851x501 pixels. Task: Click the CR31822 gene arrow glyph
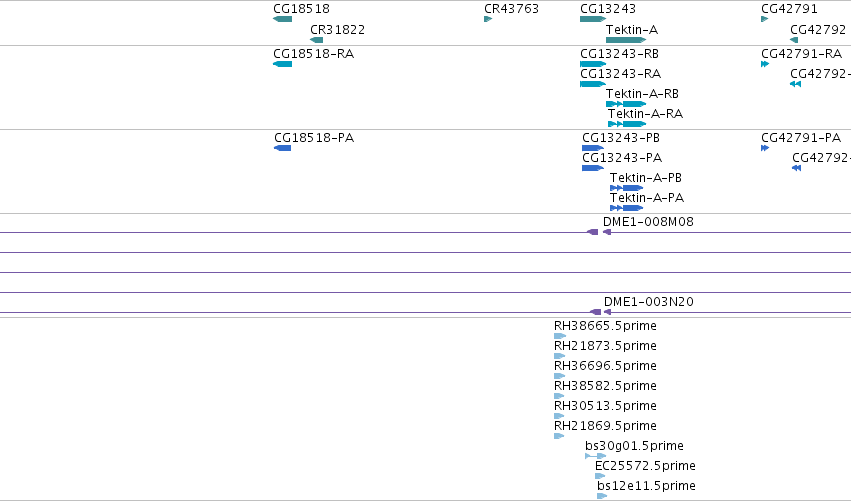pyautogui.click(x=316, y=40)
